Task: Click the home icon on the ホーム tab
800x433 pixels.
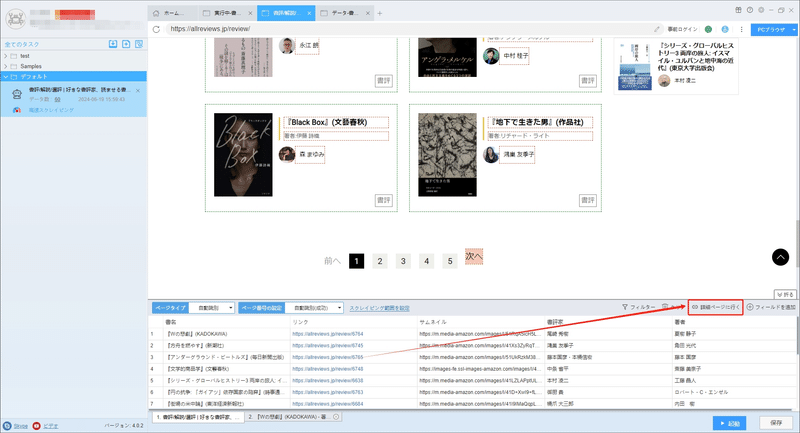Action: pyautogui.click(x=156, y=13)
